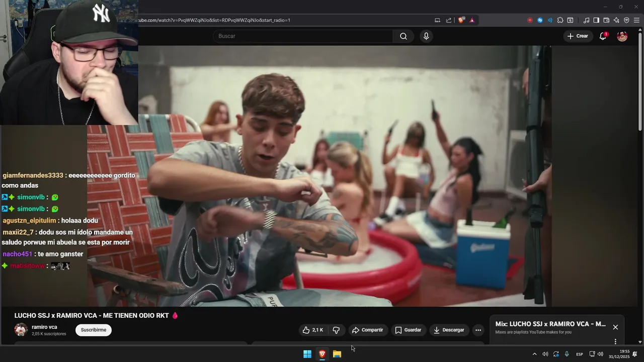The height and width of the screenshot is (362, 644).
Task: Open the extensions puzzle icon
Action: point(560,20)
